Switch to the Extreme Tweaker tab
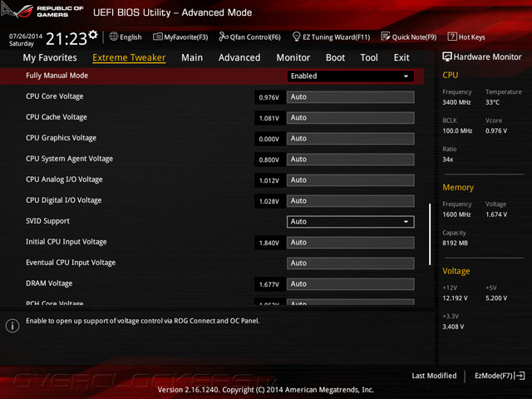Viewport: 532px width, 399px height. tap(129, 57)
